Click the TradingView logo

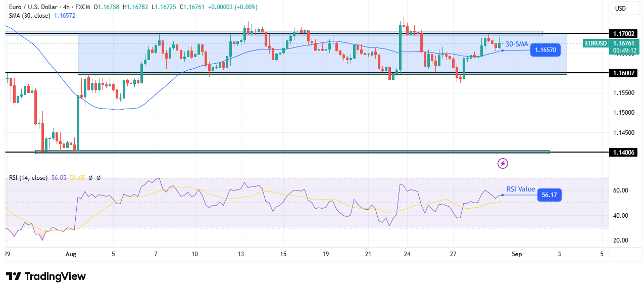click(45, 276)
